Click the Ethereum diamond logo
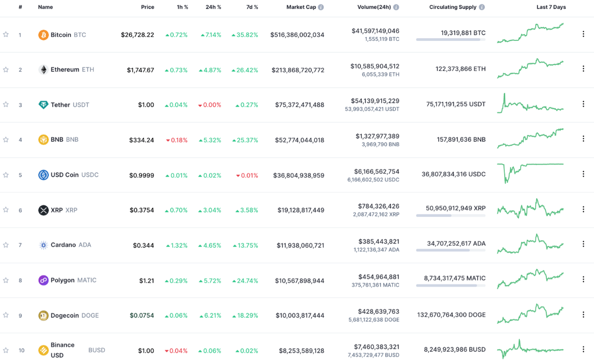The image size is (594, 364). click(x=43, y=70)
